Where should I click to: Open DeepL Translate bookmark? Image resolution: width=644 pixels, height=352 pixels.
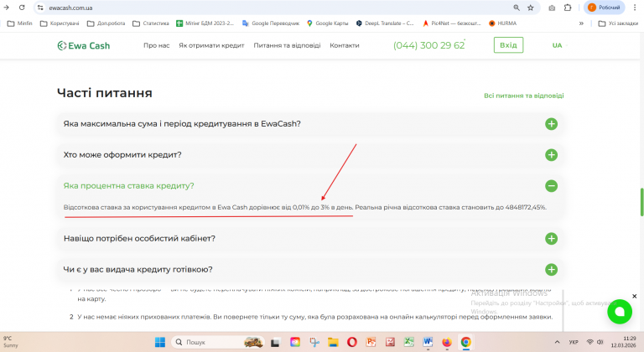coord(385,23)
